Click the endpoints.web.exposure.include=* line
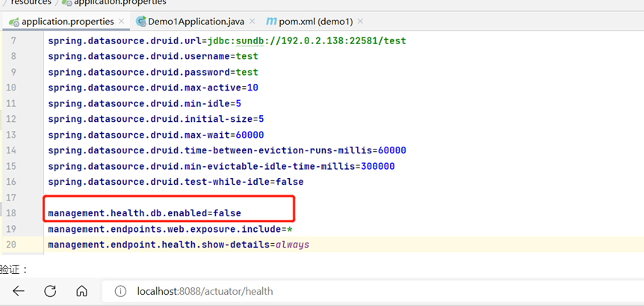The image size is (644, 306). click(x=170, y=229)
